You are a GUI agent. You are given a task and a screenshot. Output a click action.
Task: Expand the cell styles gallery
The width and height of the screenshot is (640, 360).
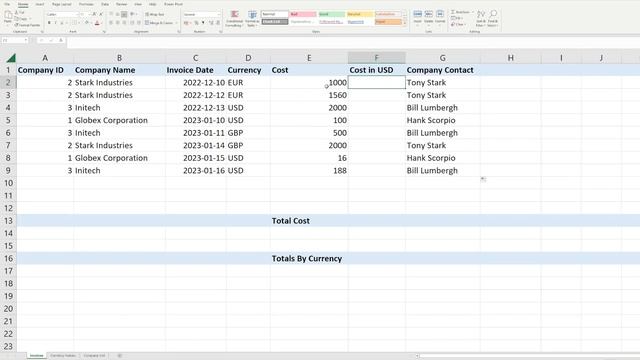coord(405,23)
